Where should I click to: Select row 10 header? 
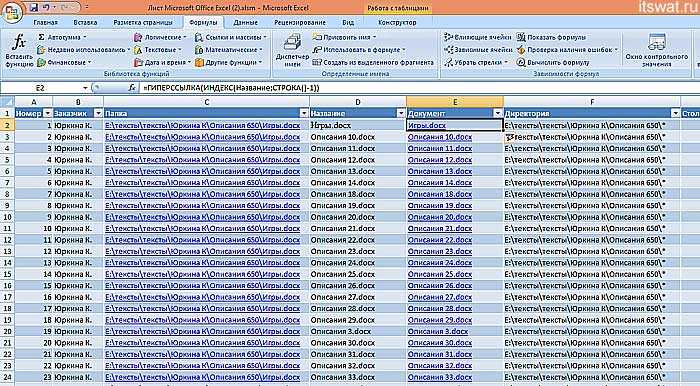8,217
